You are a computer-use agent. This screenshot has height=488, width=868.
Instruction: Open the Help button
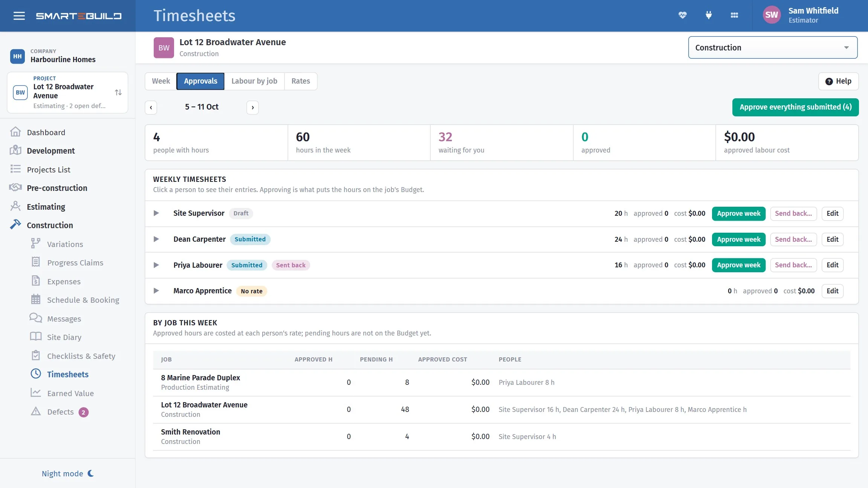click(x=838, y=81)
